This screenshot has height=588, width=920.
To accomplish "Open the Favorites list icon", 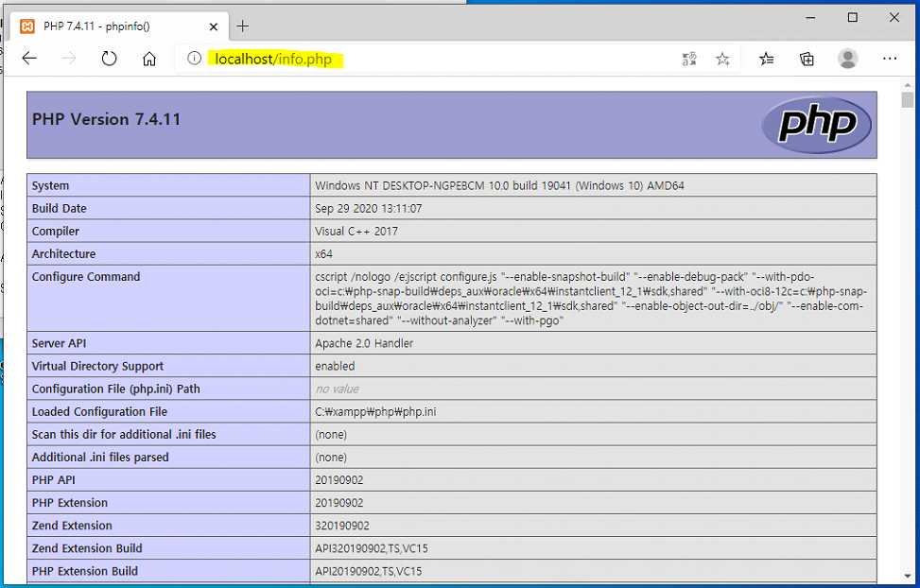I will click(766, 59).
